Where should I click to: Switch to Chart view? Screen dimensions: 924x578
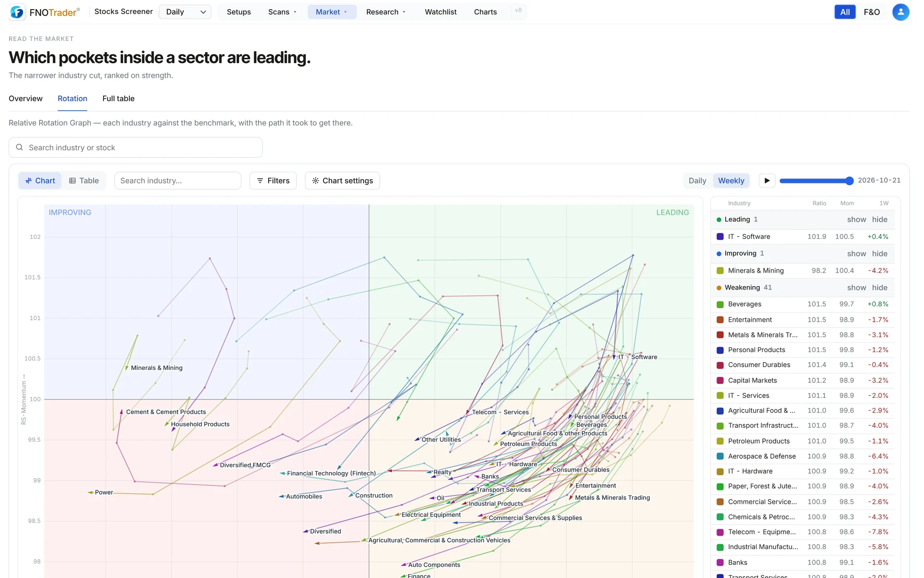(x=40, y=181)
